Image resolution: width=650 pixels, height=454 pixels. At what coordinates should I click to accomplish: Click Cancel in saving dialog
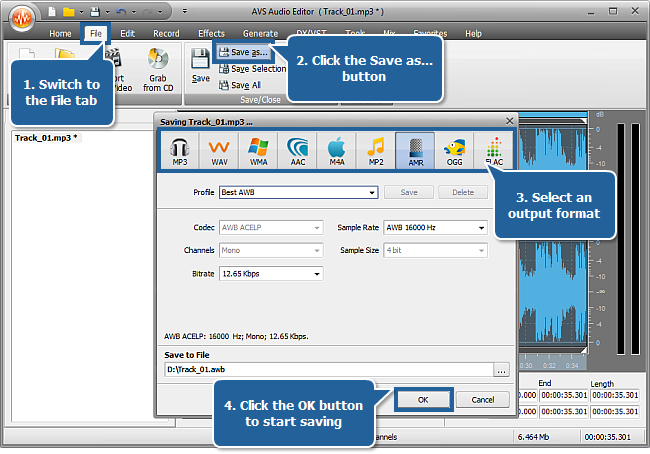(x=483, y=400)
